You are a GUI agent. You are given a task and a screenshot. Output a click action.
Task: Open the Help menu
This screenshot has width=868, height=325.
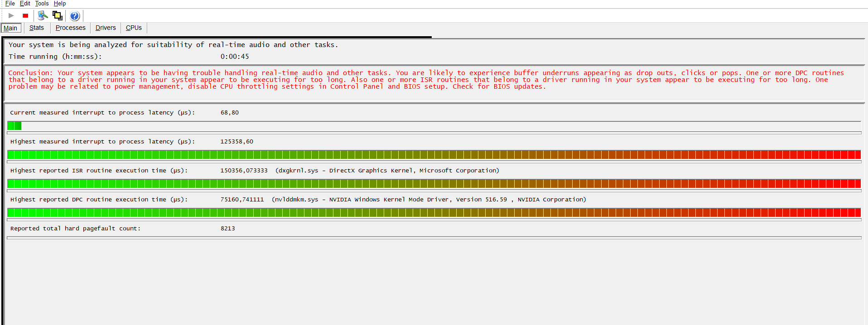(60, 4)
